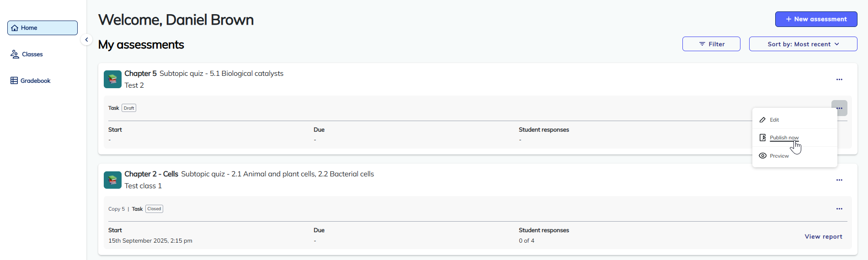Open the Gradebook table icon

coord(14,81)
